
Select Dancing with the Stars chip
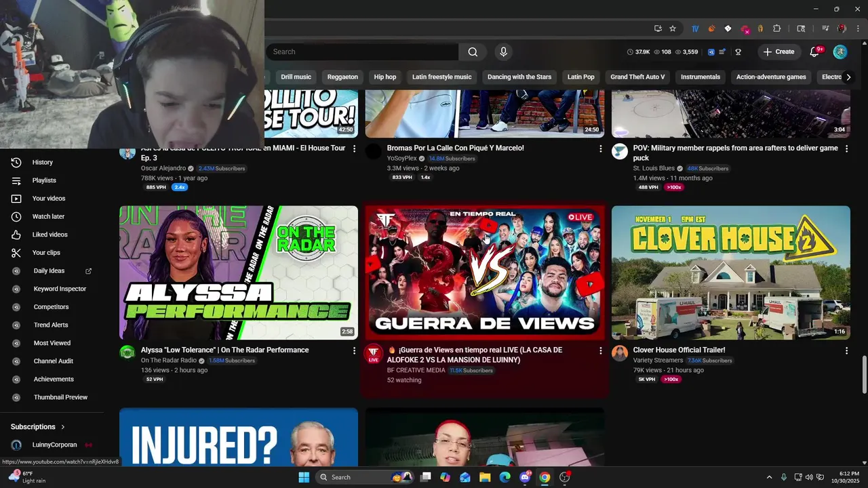click(x=519, y=77)
